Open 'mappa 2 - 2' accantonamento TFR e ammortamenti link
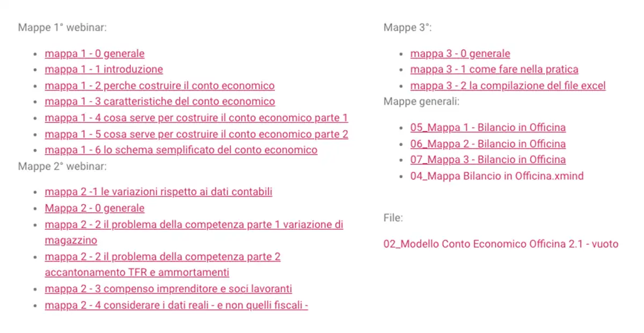The image size is (644, 333). point(163,257)
